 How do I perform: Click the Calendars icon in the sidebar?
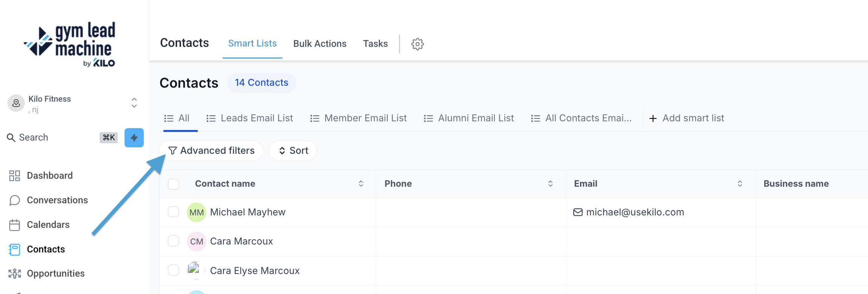pyautogui.click(x=14, y=225)
